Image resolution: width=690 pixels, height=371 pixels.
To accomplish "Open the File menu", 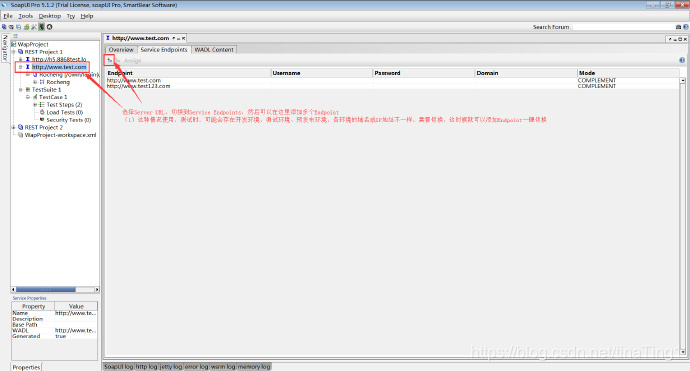I will (8, 16).
